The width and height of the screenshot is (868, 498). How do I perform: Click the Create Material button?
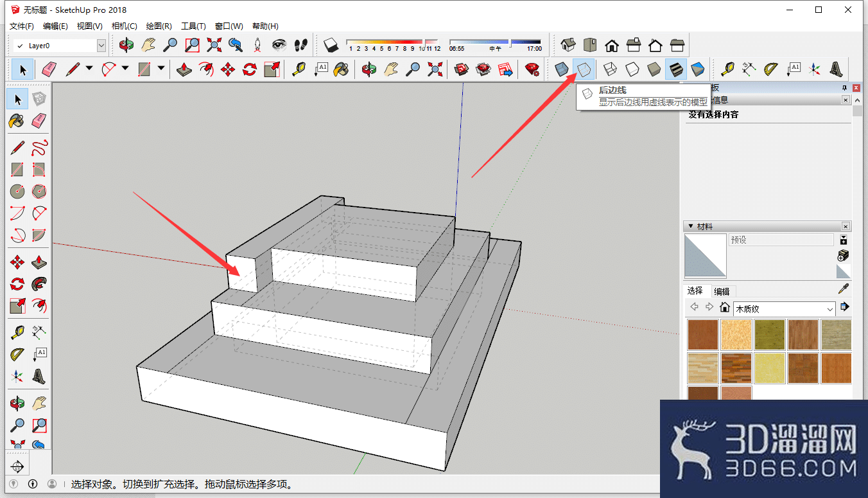[844, 256]
